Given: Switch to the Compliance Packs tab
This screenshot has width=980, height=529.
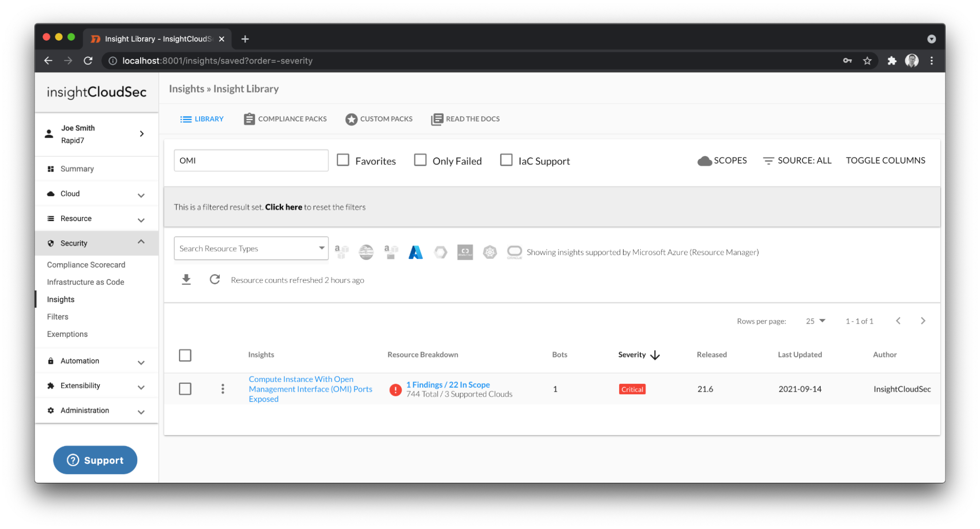Looking at the screenshot, I should click(285, 119).
